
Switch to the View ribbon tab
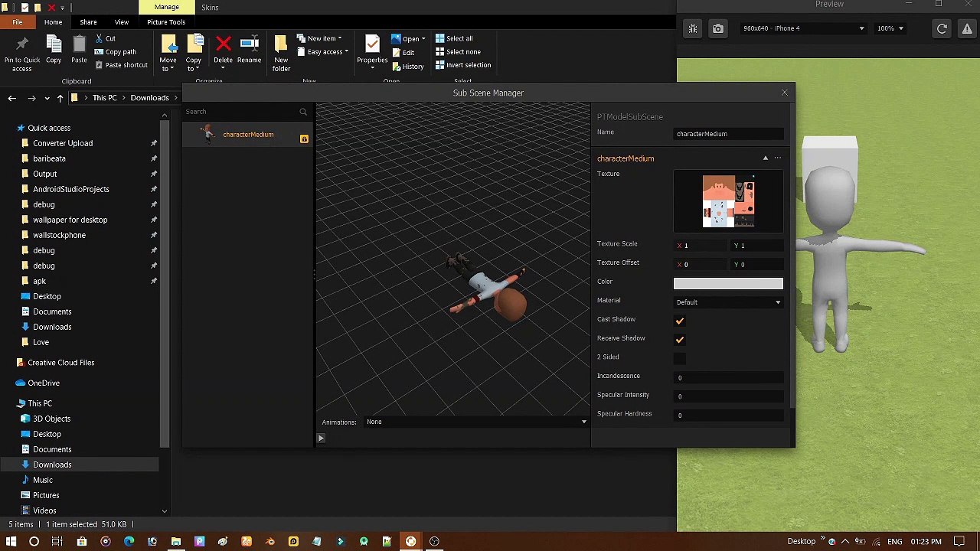[122, 22]
